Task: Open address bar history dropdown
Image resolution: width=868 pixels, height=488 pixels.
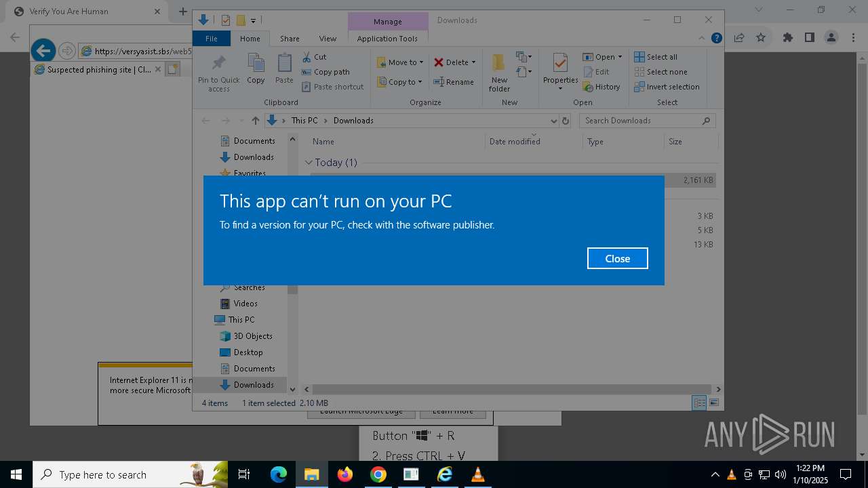Action: (553, 121)
